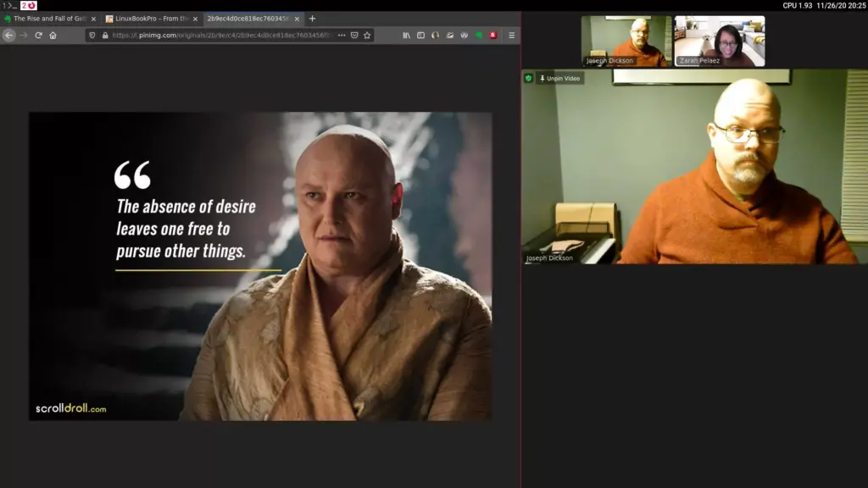Click the W extension icon in toolbar
This screenshot has width=868, height=488.
pos(464,35)
